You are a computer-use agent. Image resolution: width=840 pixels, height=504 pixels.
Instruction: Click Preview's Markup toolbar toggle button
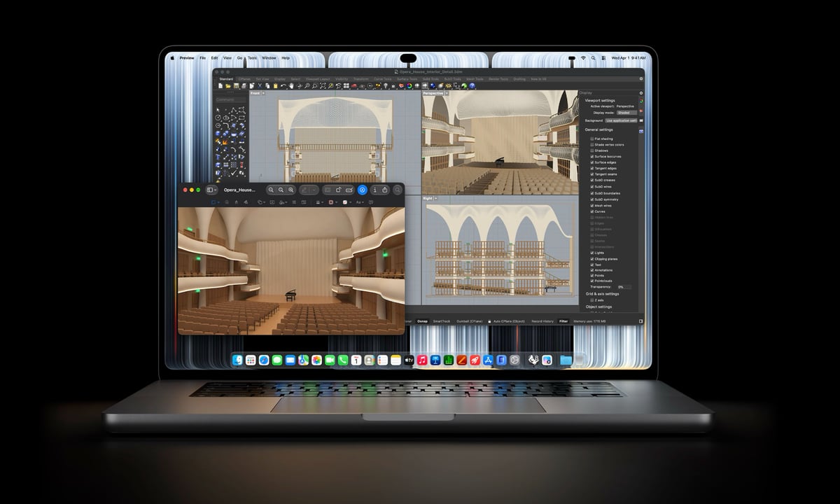(362, 190)
